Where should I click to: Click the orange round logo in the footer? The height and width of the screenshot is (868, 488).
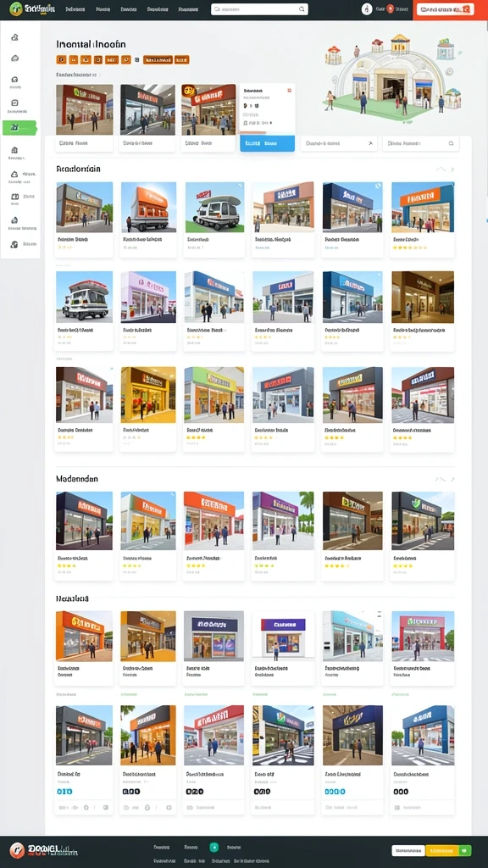pyautogui.click(x=17, y=850)
